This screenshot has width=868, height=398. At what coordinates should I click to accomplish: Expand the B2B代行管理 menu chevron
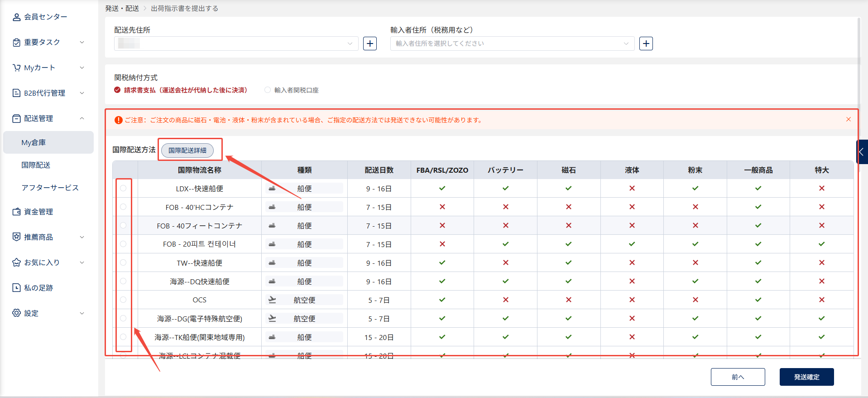[82, 93]
